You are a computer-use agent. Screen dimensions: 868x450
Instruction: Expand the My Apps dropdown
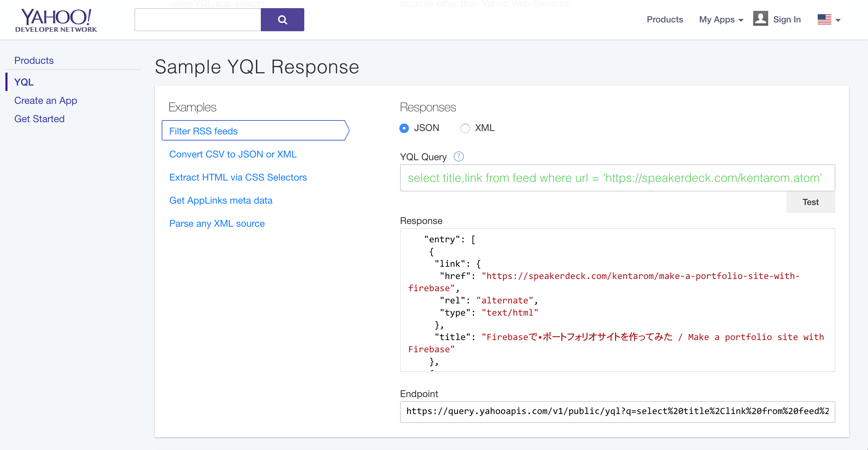(721, 20)
